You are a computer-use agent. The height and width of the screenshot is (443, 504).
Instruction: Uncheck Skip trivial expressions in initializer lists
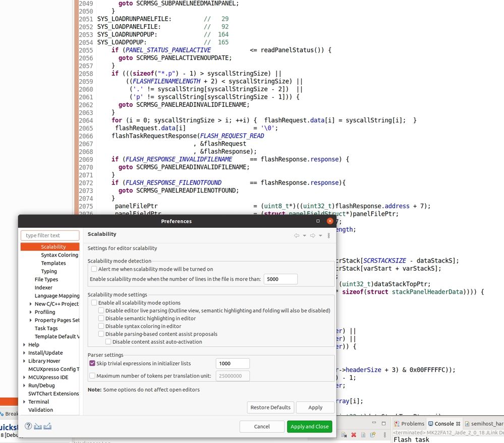pyautogui.click(x=92, y=363)
